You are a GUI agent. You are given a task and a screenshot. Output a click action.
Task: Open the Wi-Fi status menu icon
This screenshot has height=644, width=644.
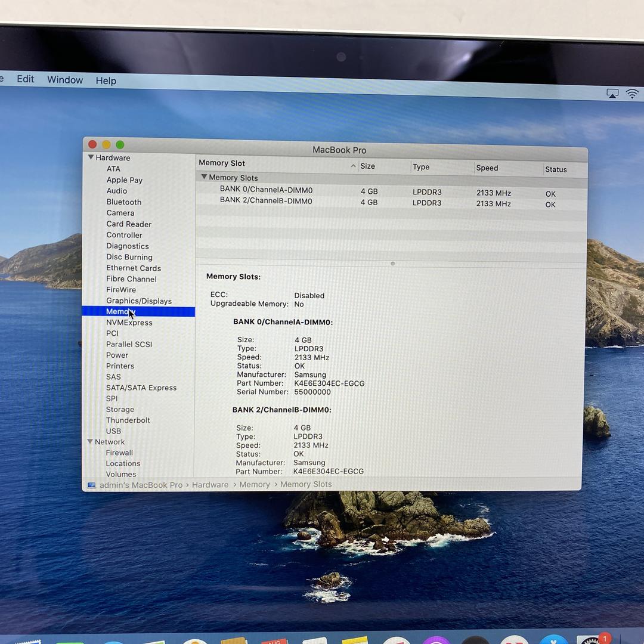[x=633, y=94]
